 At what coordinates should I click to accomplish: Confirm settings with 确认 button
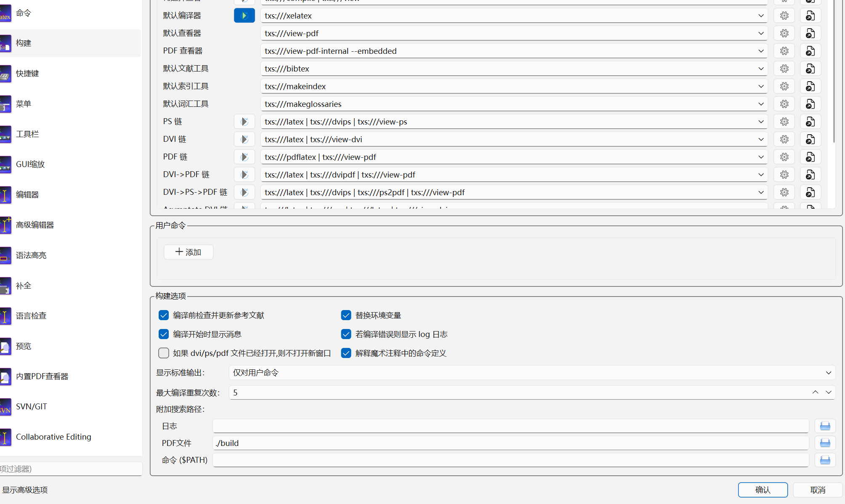tap(763, 490)
